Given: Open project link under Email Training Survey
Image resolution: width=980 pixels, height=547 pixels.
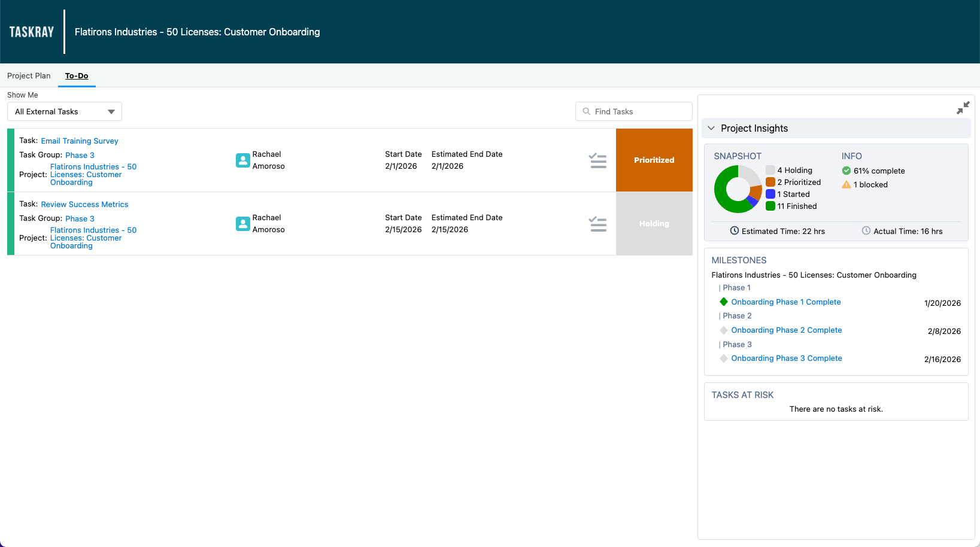Looking at the screenshot, I should point(93,175).
